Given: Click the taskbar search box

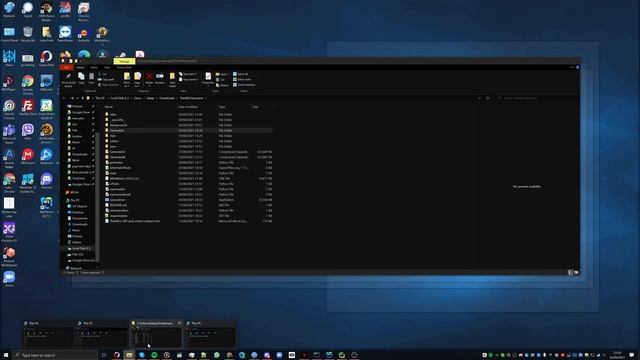Looking at the screenshot, I should point(55,355).
